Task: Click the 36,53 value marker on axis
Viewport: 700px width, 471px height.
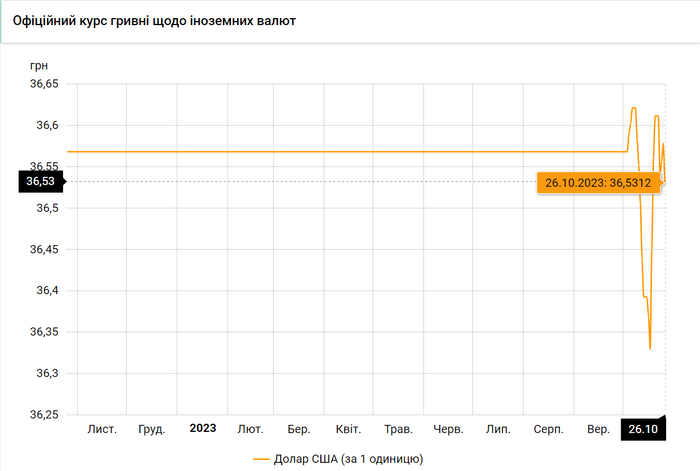Action: [41, 181]
